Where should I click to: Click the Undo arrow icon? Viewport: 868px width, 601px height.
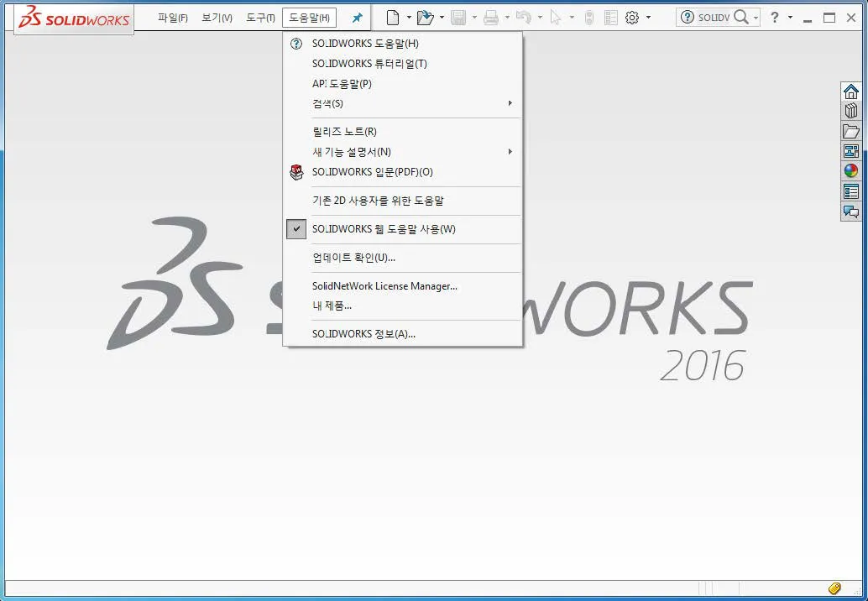pos(523,18)
